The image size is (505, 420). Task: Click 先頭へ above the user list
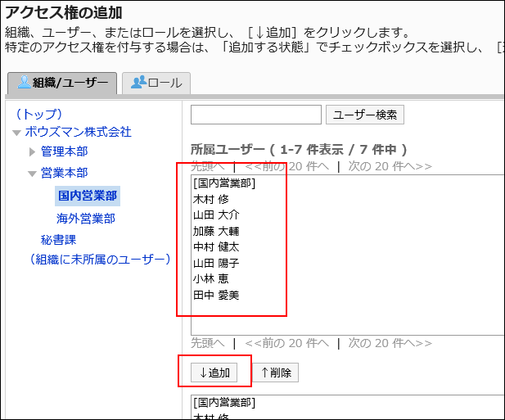tap(207, 166)
